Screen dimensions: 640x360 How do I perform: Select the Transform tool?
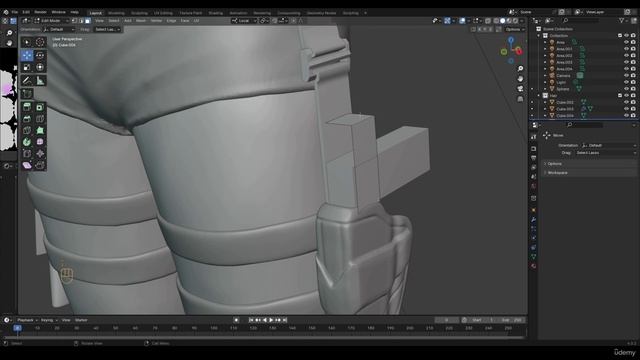tap(40, 67)
